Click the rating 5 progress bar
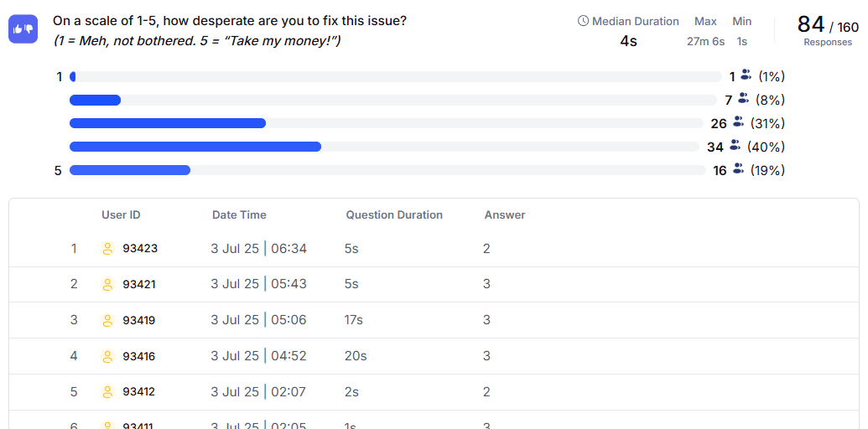The height and width of the screenshot is (429, 868). (387, 170)
